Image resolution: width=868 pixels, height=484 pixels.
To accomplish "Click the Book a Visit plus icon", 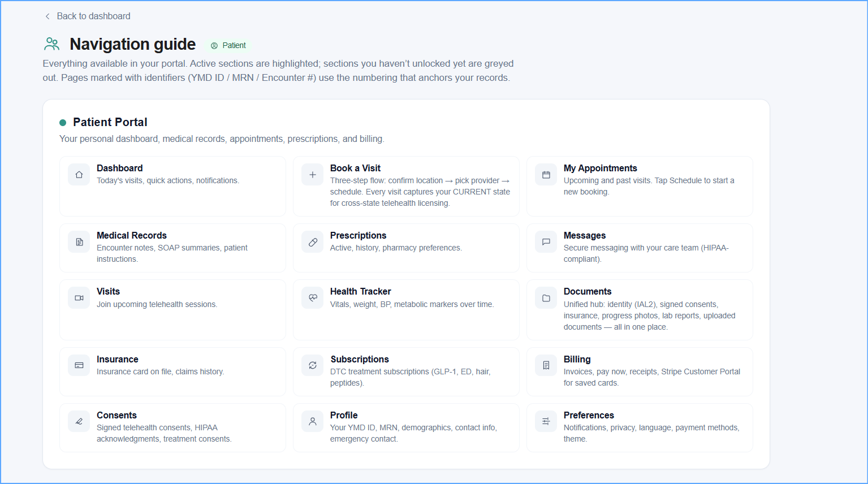I will pos(313,175).
